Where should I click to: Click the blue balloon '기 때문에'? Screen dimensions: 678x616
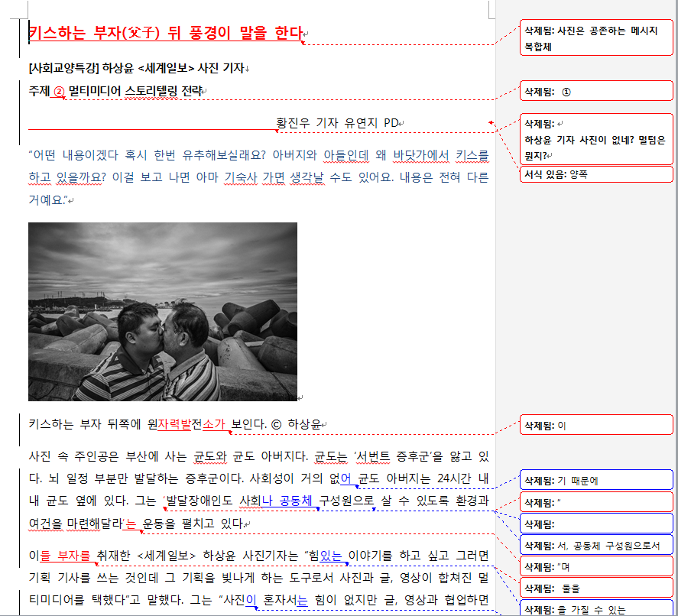pos(596,480)
